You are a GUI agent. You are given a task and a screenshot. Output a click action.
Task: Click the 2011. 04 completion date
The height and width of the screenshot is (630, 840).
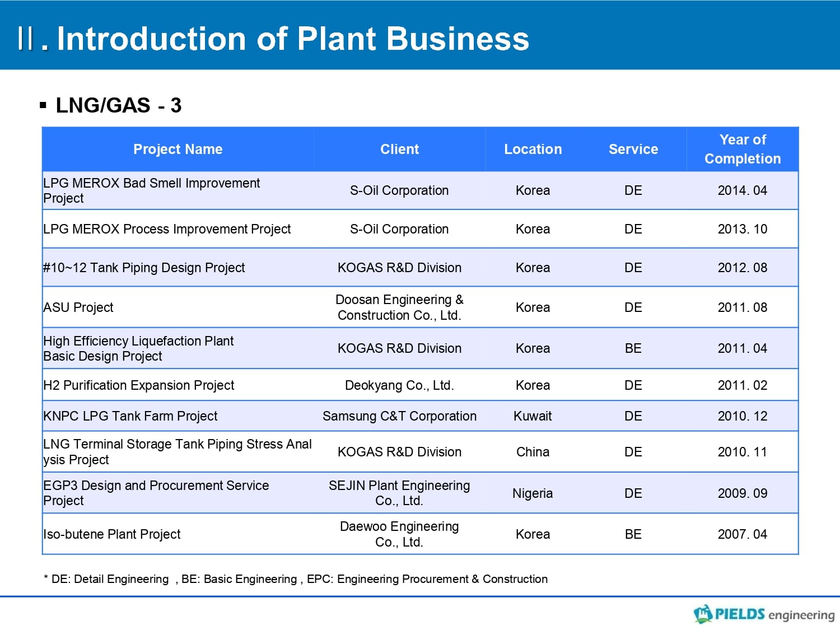click(x=743, y=348)
